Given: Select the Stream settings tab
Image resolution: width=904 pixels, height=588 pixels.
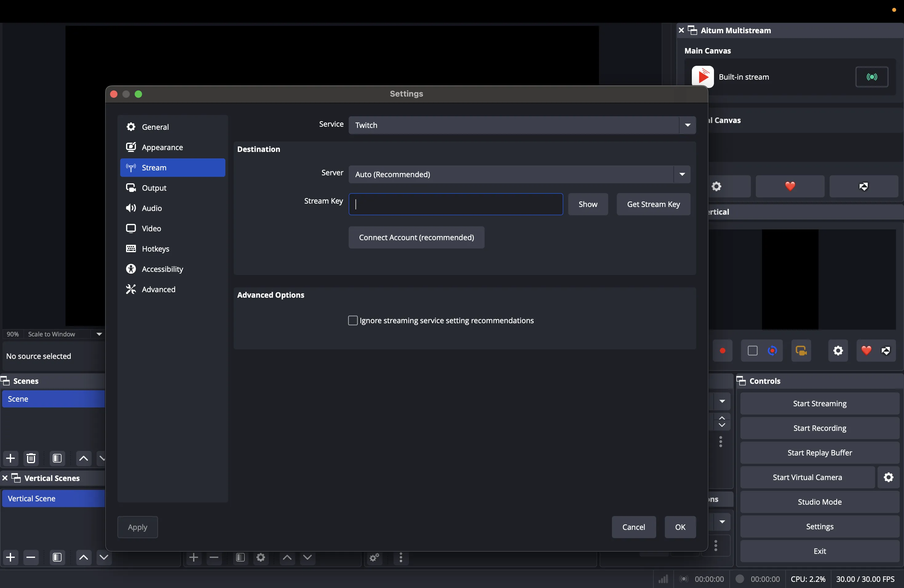Looking at the screenshot, I should pyautogui.click(x=172, y=168).
